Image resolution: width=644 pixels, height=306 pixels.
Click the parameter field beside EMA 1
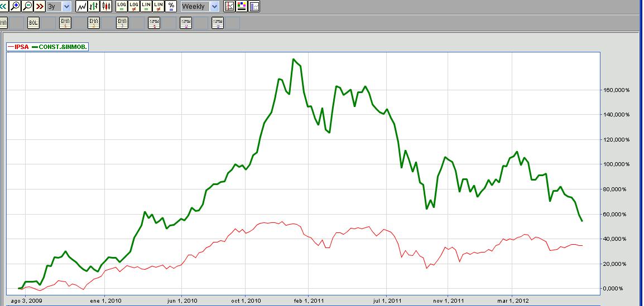[x=80, y=23]
